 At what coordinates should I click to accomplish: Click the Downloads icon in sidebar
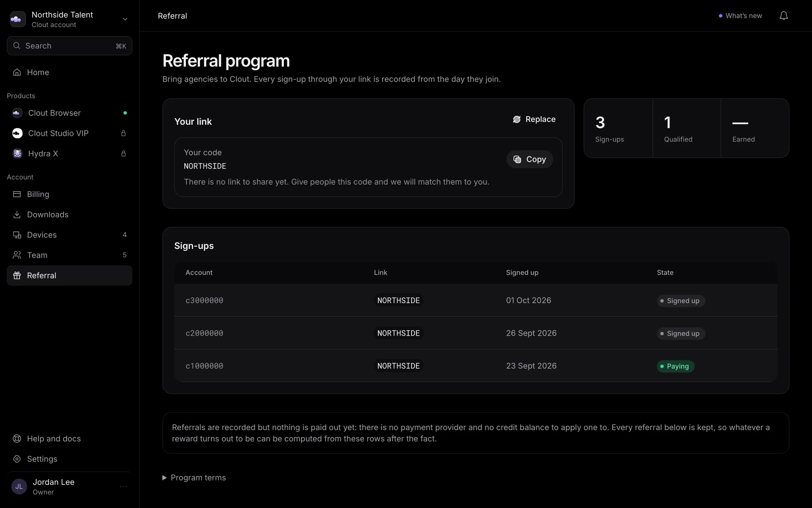(17, 214)
